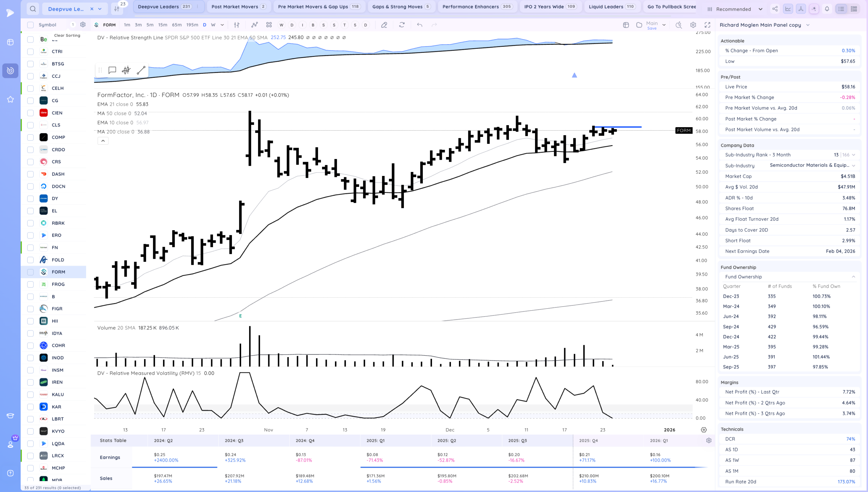Click Clear Sorting link

point(67,35)
